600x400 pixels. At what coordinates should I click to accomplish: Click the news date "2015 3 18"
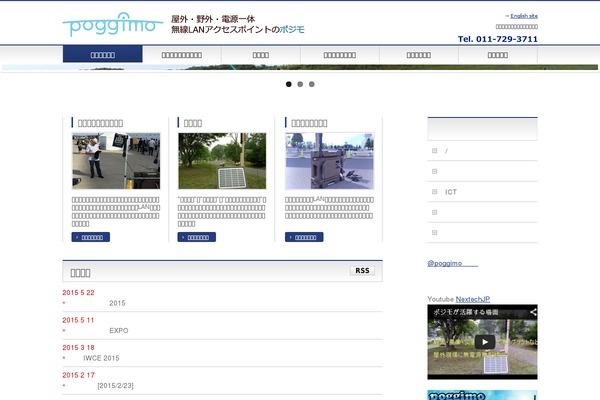click(x=78, y=348)
